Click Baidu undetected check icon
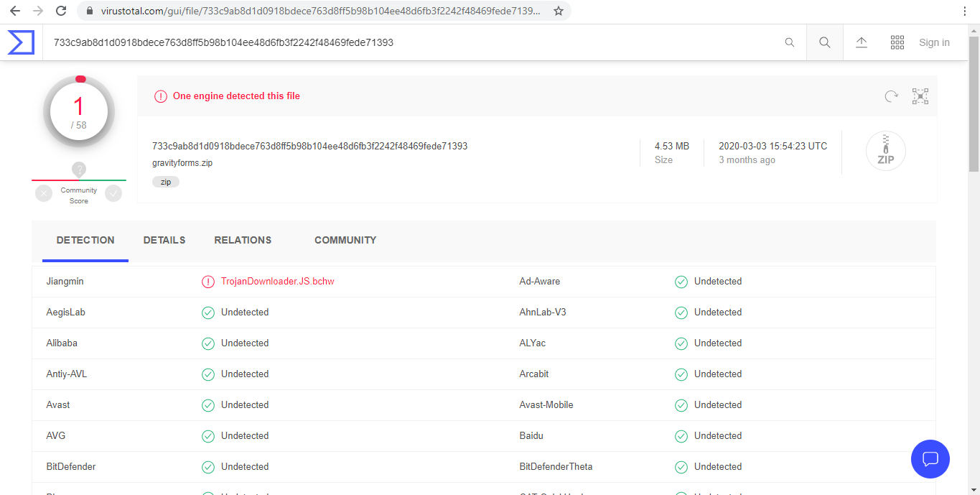The image size is (980, 495). point(681,436)
